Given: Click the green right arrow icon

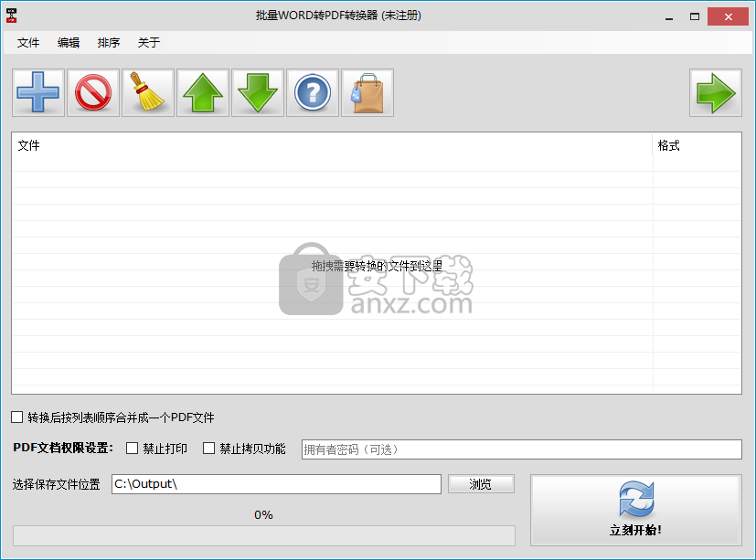Looking at the screenshot, I should (716, 92).
